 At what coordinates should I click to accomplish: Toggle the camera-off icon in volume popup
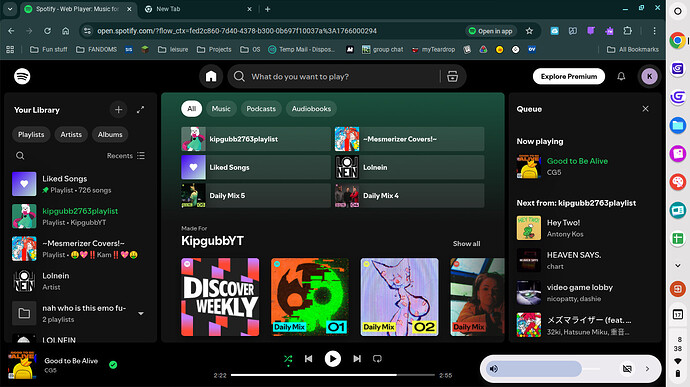[627, 369]
